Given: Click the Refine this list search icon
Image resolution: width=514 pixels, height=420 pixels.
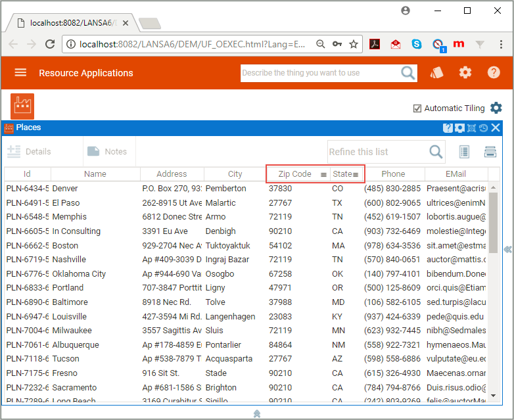Looking at the screenshot, I should point(436,152).
